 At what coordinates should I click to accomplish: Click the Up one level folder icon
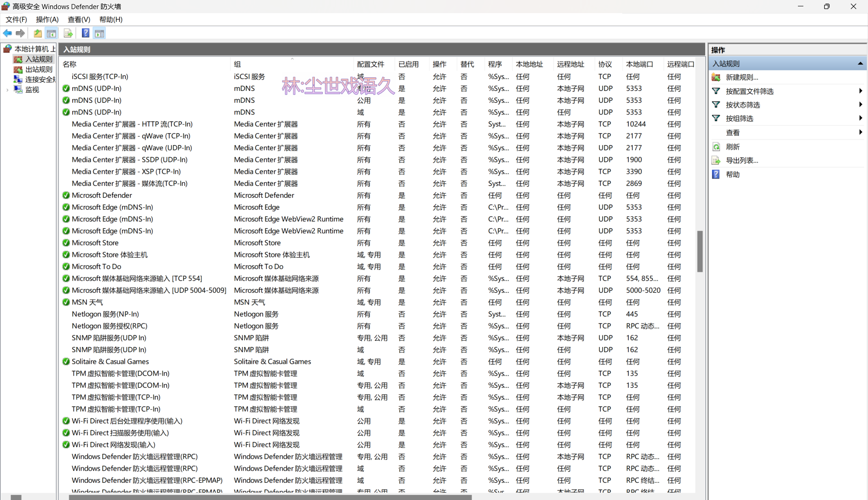(x=38, y=33)
